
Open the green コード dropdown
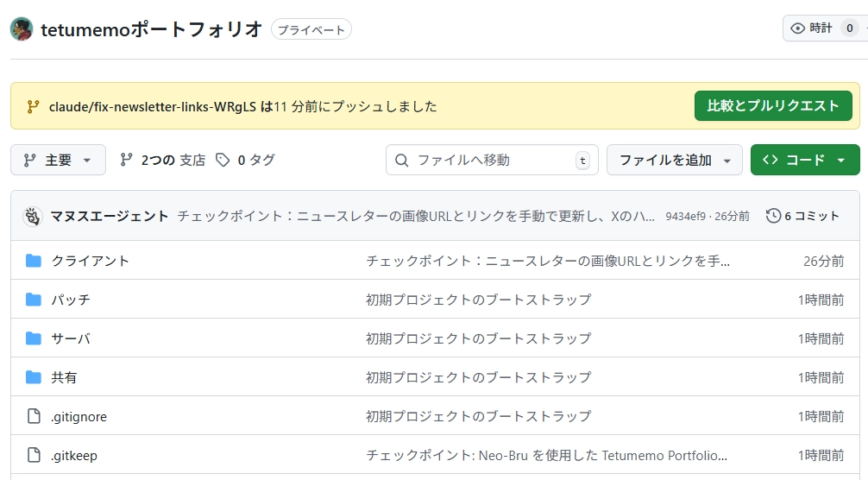point(805,160)
